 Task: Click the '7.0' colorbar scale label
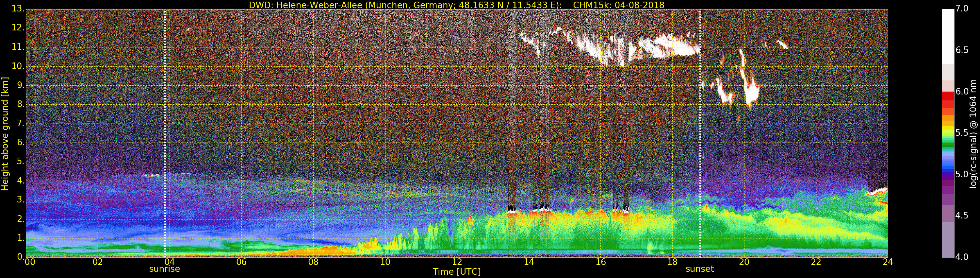(962, 9)
